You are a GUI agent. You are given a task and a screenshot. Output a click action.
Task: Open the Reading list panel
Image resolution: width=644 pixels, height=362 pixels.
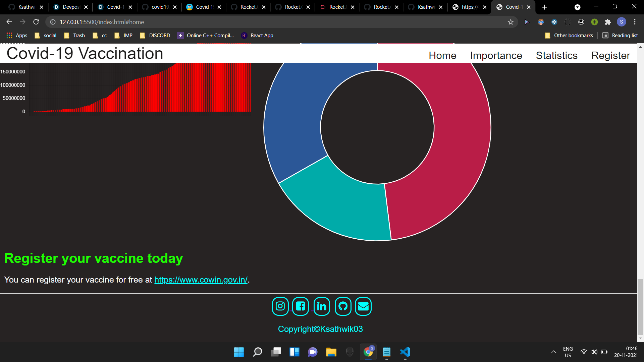(620, 36)
